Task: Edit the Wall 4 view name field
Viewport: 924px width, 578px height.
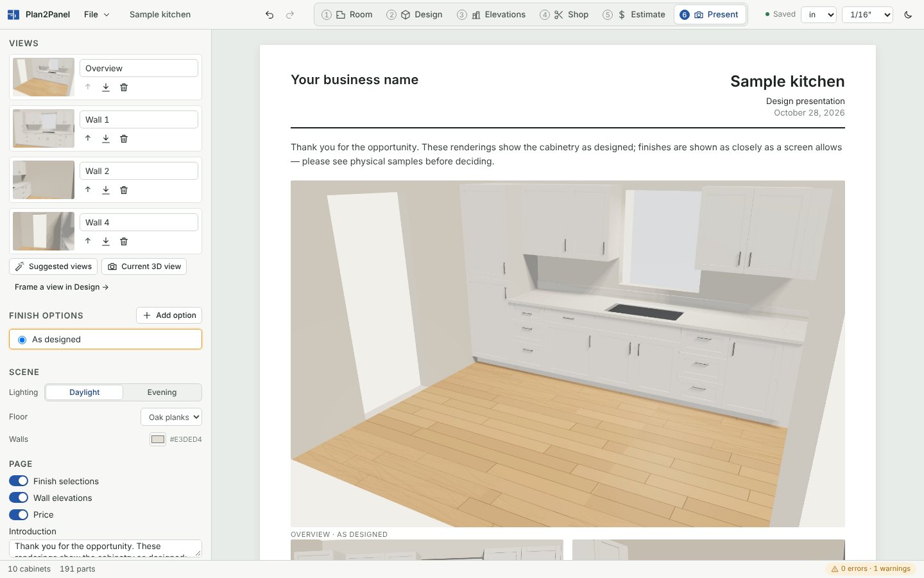Action: pos(139,222)
